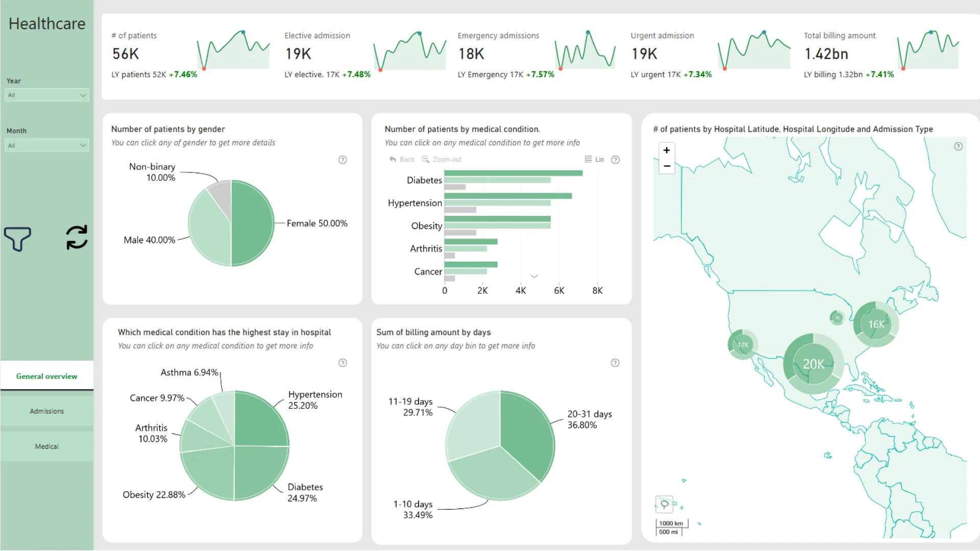Click map zoom out minus button
Viewport: 980px width, 551px height.
(667, 166)
